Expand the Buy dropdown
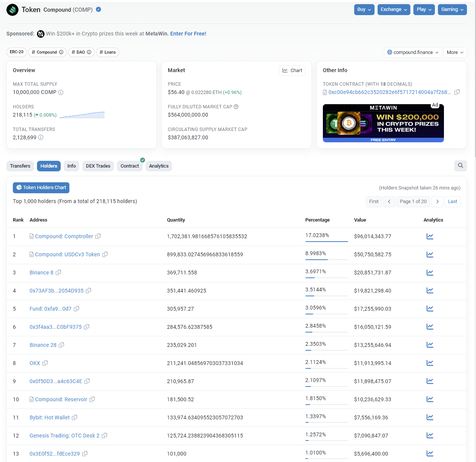Screen dimensions: 476x462 click(364, 9)
